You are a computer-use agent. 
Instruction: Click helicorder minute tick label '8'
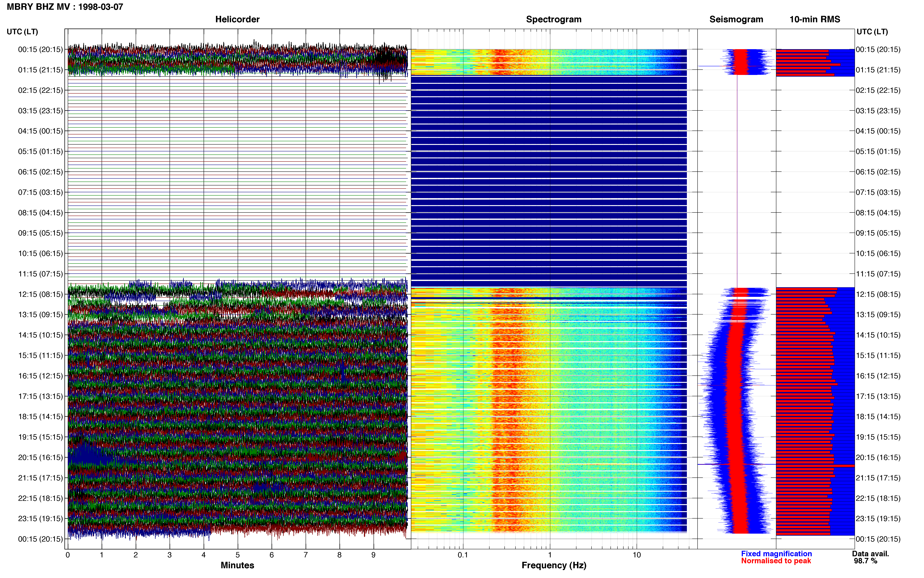[339, 555]
